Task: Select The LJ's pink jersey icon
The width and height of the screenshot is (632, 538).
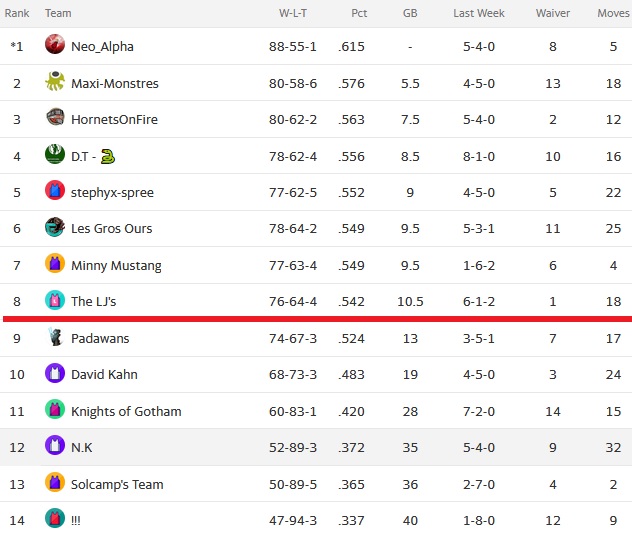Action: coord(55,300)
